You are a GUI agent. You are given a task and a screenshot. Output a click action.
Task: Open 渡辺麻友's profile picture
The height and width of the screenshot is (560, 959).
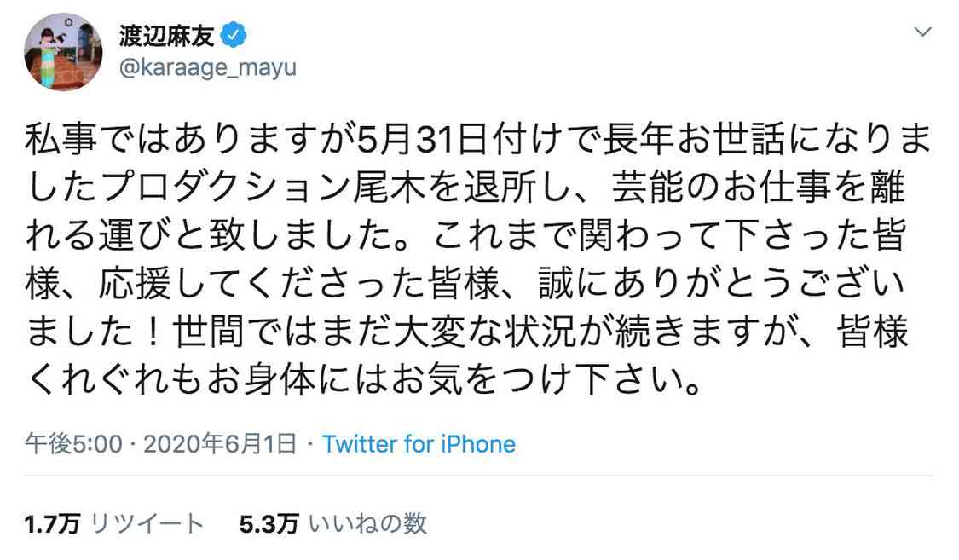pos(63,52)
